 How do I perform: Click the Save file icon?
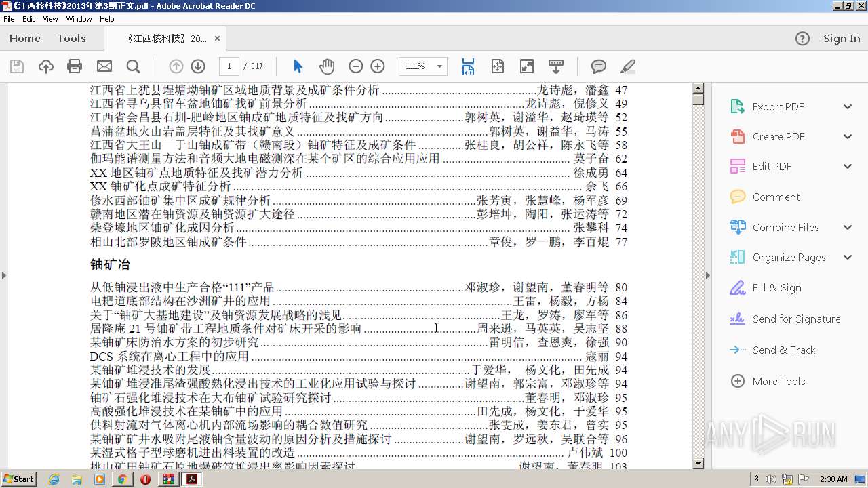pos(17,66)
